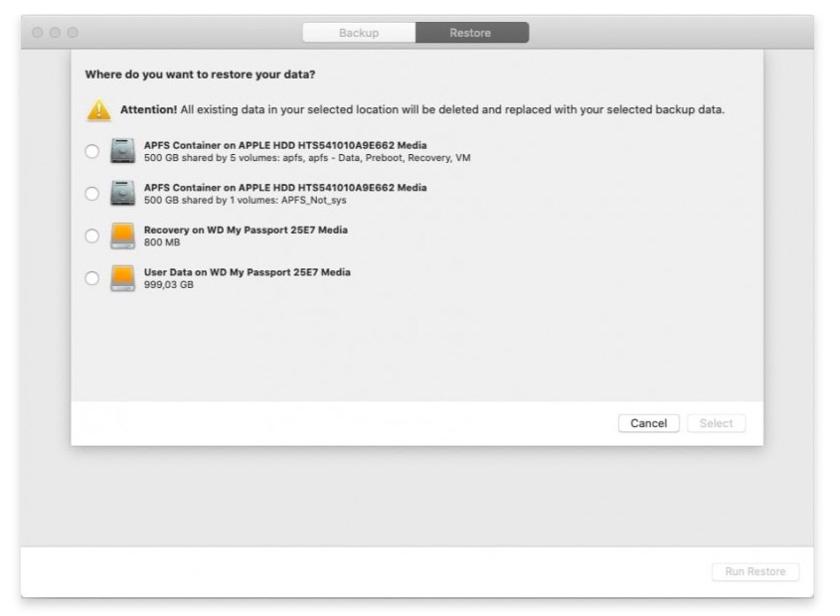The width and height of the screenshot is (840, 616).
Task: Click the Select button
Action: tap(717, 423)
